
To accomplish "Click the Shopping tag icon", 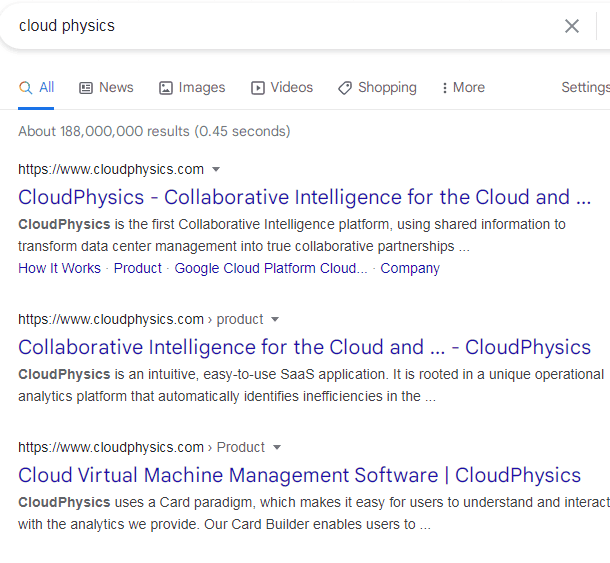I will (345, 88).
